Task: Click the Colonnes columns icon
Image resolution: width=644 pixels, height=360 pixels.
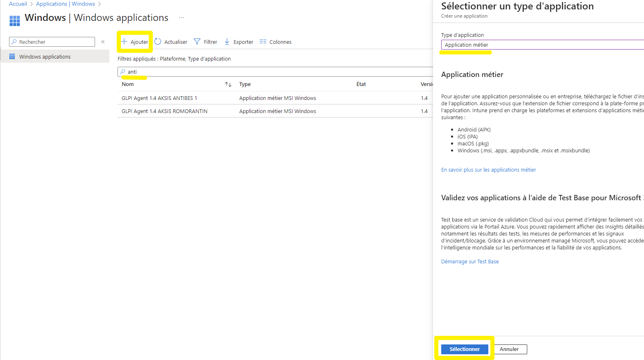Action: [x=263, y=41]
